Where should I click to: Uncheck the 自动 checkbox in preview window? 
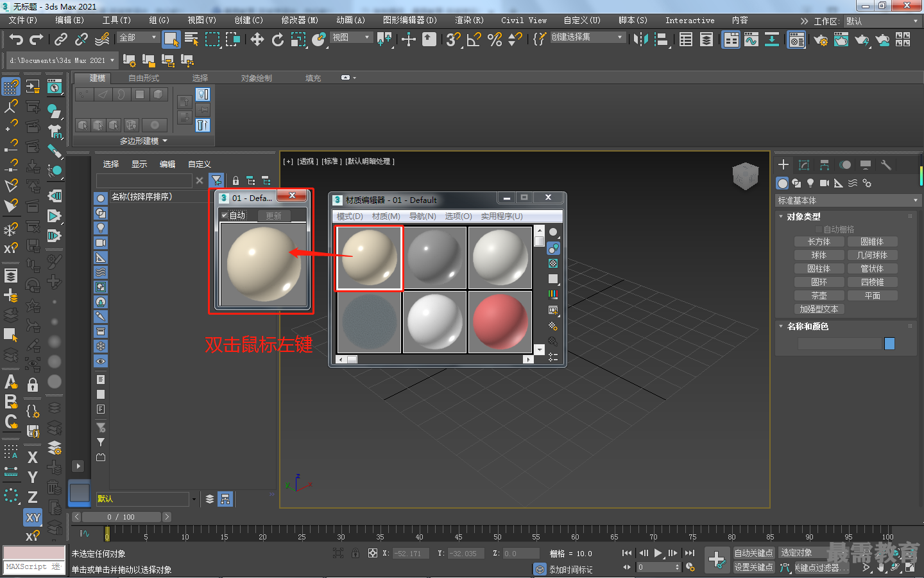(x=225, y=215)
